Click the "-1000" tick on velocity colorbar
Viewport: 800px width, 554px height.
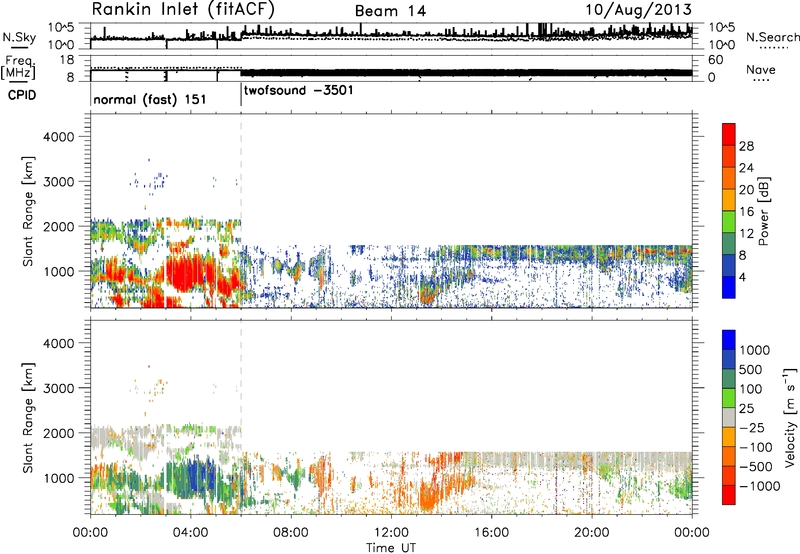click(759, 486)
